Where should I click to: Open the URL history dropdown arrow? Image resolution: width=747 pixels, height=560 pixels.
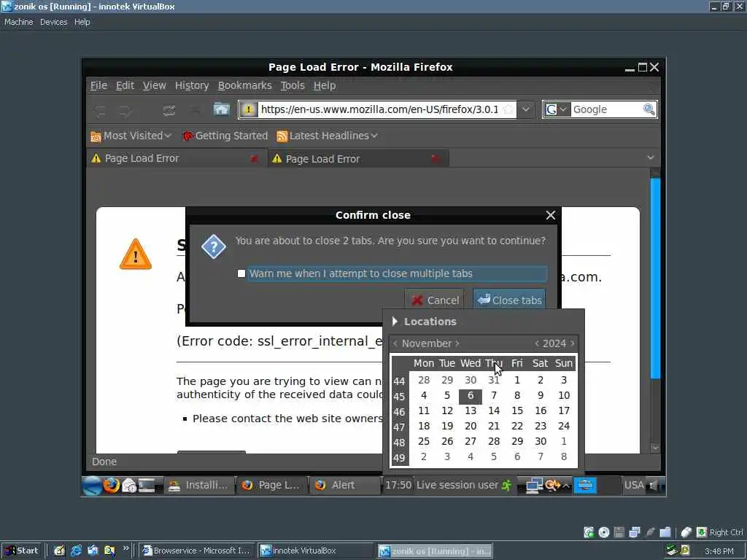(x=525, y=109)
